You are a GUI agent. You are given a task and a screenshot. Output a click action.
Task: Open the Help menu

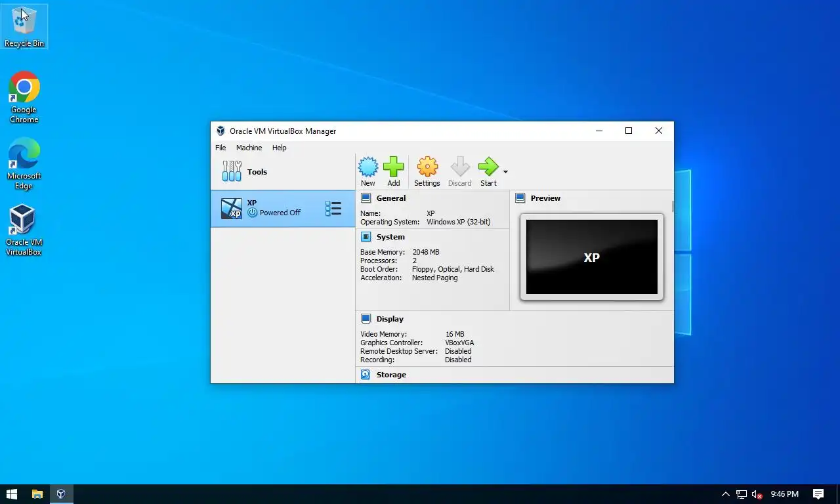pyautogui.click(x=280, y=148)
